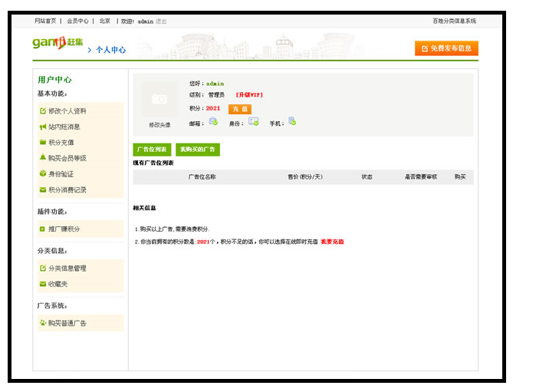Image resolution: width=536 pixels, height=392 pixels.
Task: Select 购买普通广告 in sidebar
Action: [67, 323]
